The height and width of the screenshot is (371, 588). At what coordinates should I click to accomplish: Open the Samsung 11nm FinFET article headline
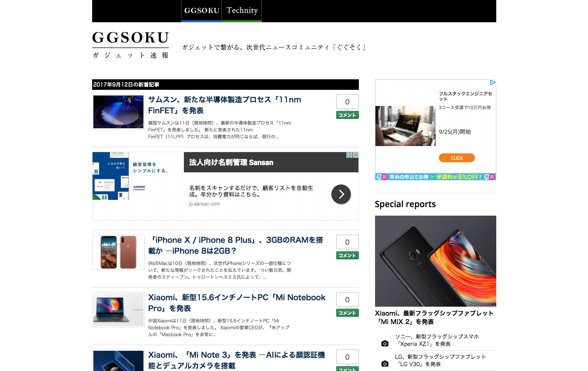[x=224, y=105]
